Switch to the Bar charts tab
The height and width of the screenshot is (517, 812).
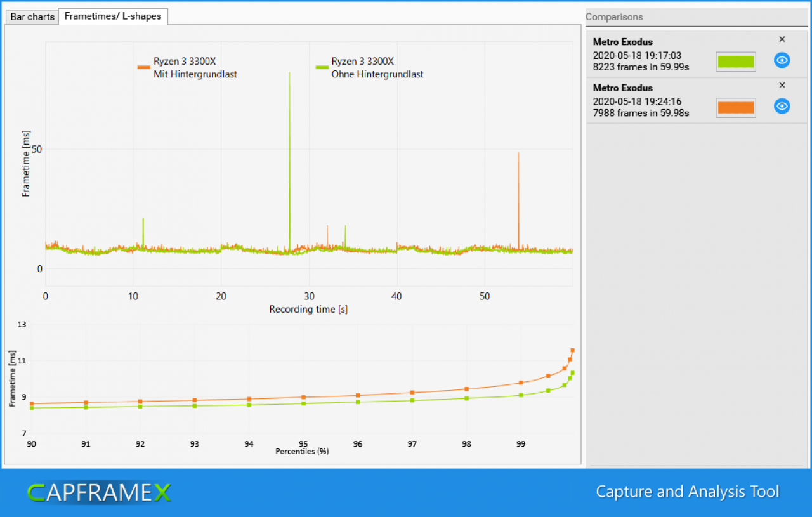(32, 17)
